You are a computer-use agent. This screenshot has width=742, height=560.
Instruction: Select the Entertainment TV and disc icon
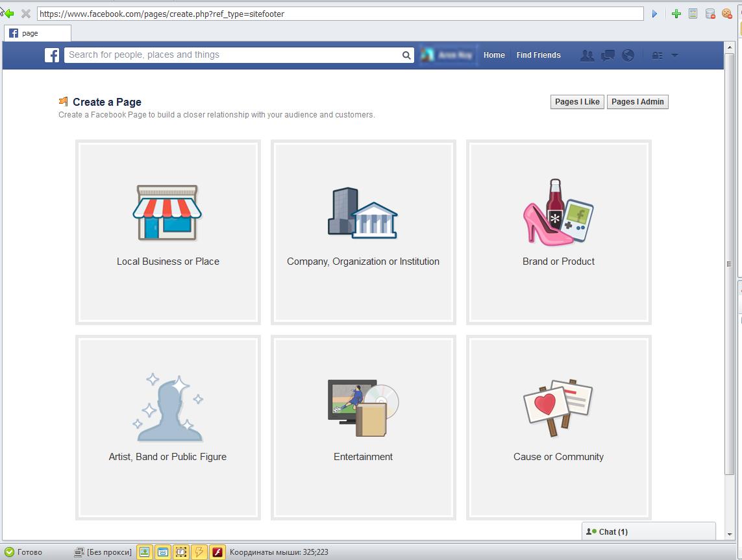[x=363, y=408]
